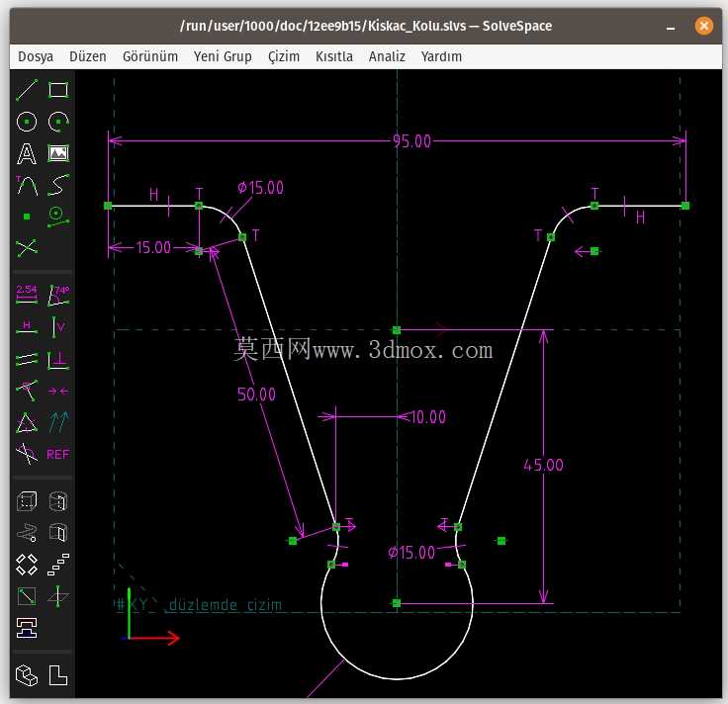Switch to nearest isometric view
Screen dimensions: 728x704
click(27, 675)
